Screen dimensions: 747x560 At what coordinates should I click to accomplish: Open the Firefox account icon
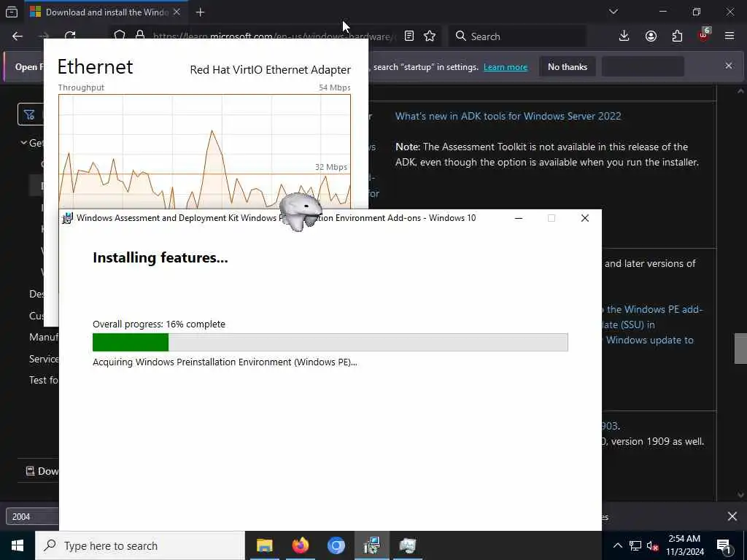[x=651, y=36]
